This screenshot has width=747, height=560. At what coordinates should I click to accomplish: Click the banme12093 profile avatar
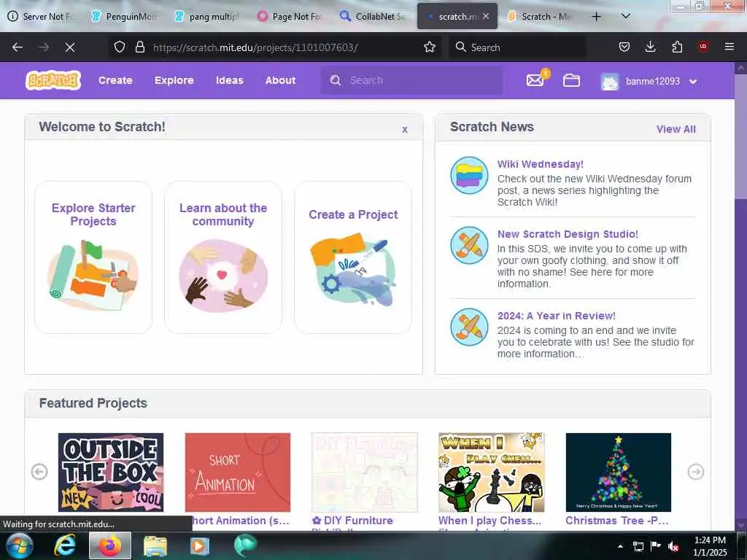(610, 82)
